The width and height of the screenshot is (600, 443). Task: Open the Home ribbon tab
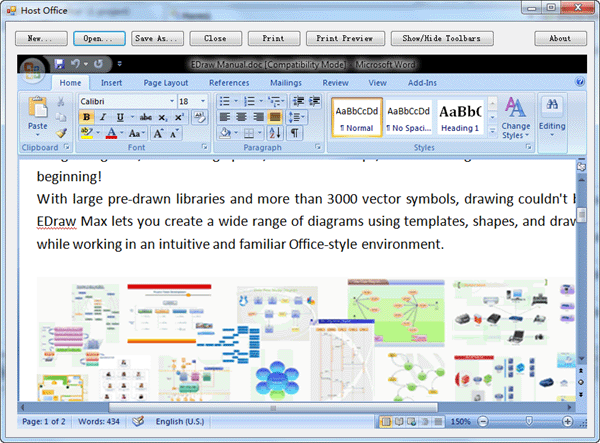[70, 83]
